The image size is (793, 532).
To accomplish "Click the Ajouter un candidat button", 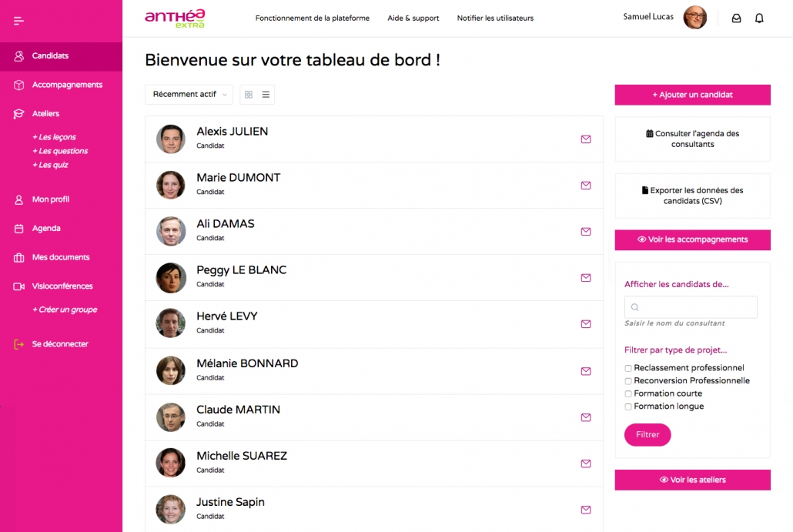I will click(x=692, y=95).
